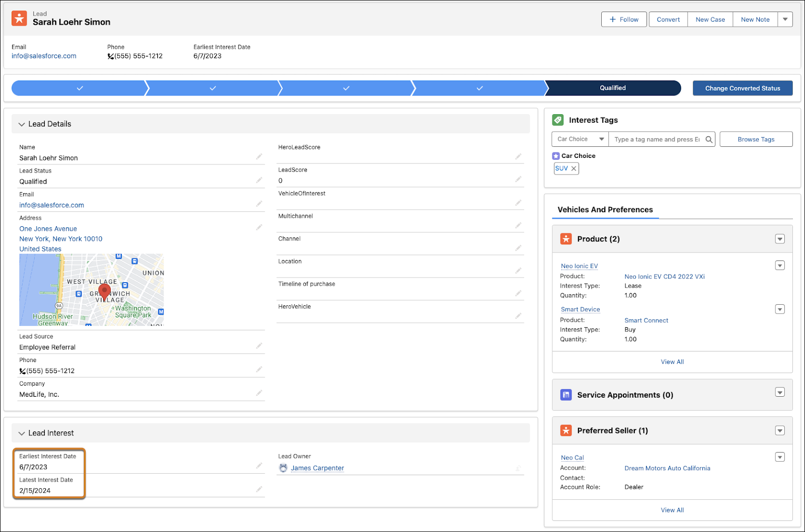Image resolution: width=805 pixels, height=532 pixels.
Task: Click the Follow button
Action: point(624,20)
